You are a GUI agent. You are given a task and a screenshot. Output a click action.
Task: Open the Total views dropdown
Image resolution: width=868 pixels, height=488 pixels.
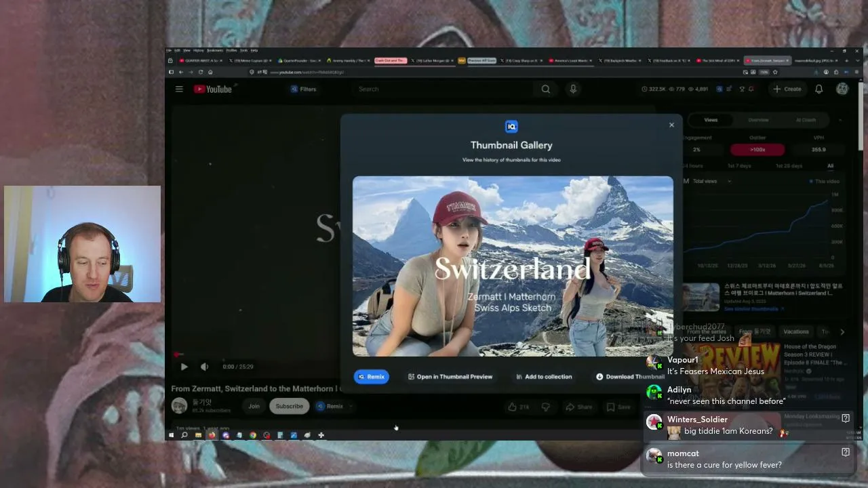[712, 181]
